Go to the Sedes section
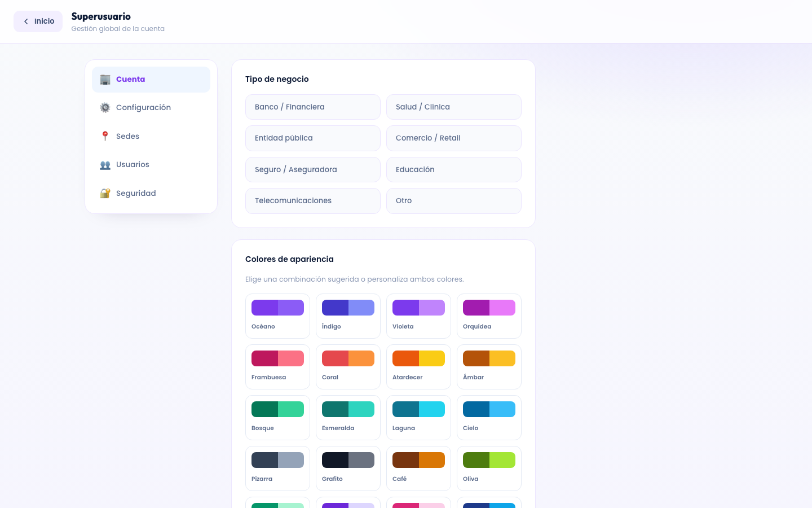The image size is (812, 508). click(x=151, y=136)
